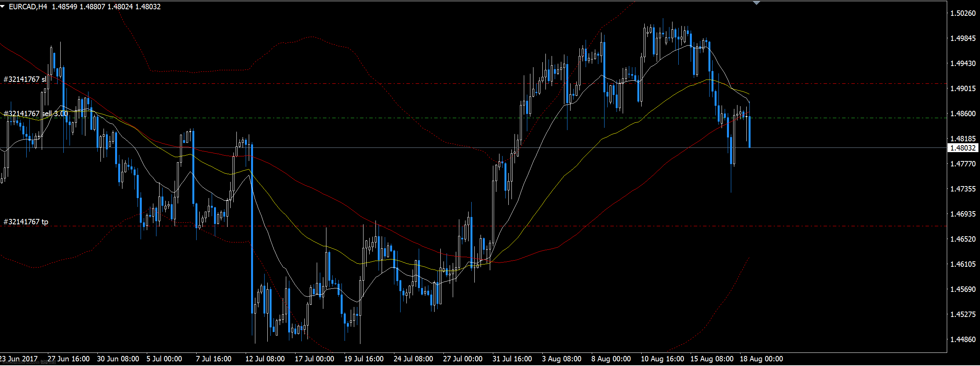Click OHLC values 1.48549 1.48807 1.48024 1.48032
Screen dimensions: 980x366
tap(106, 7)
